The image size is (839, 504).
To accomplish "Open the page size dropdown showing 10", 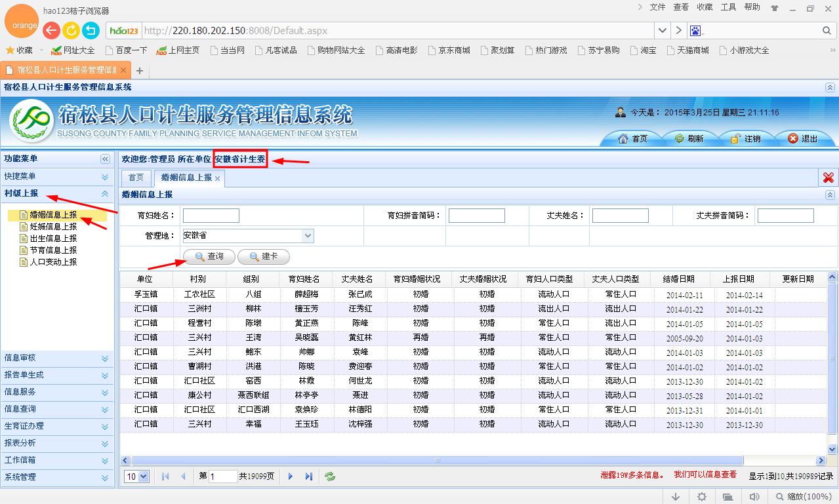I will pos(144,476).
